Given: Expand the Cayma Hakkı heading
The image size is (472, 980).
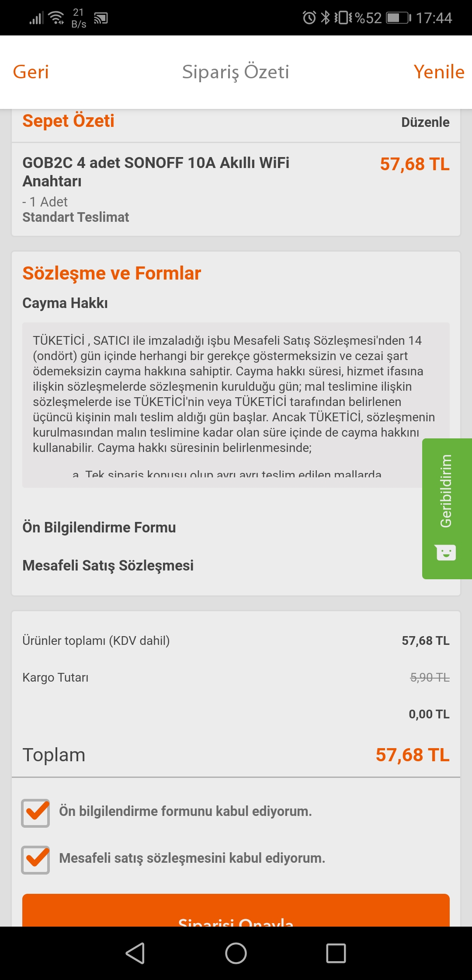Looking at the screenshot, I should [65, 303].
